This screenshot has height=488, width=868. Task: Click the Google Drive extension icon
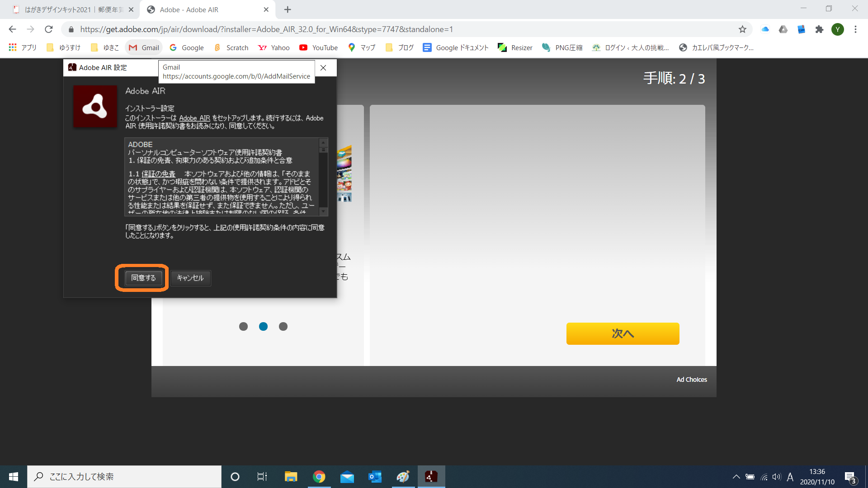[x=783, y=29]
